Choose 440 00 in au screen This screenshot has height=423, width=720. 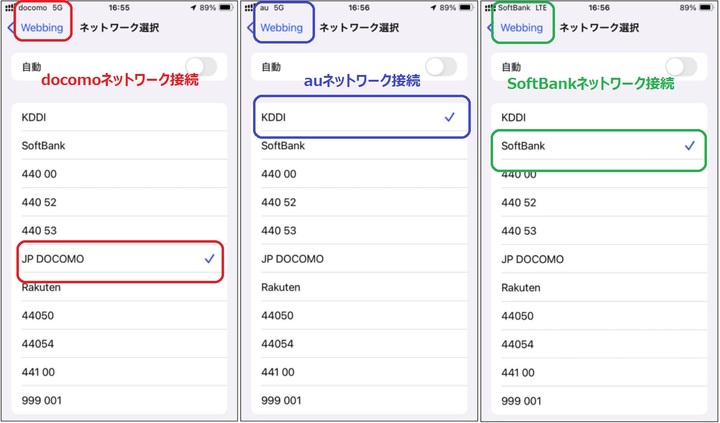(x=359, y=174)
